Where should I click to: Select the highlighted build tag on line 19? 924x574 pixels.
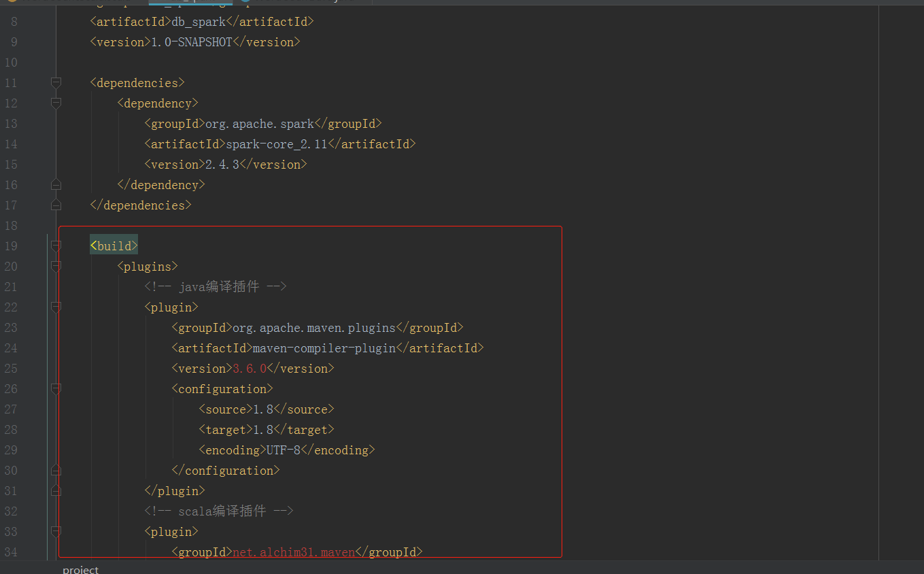114,245
